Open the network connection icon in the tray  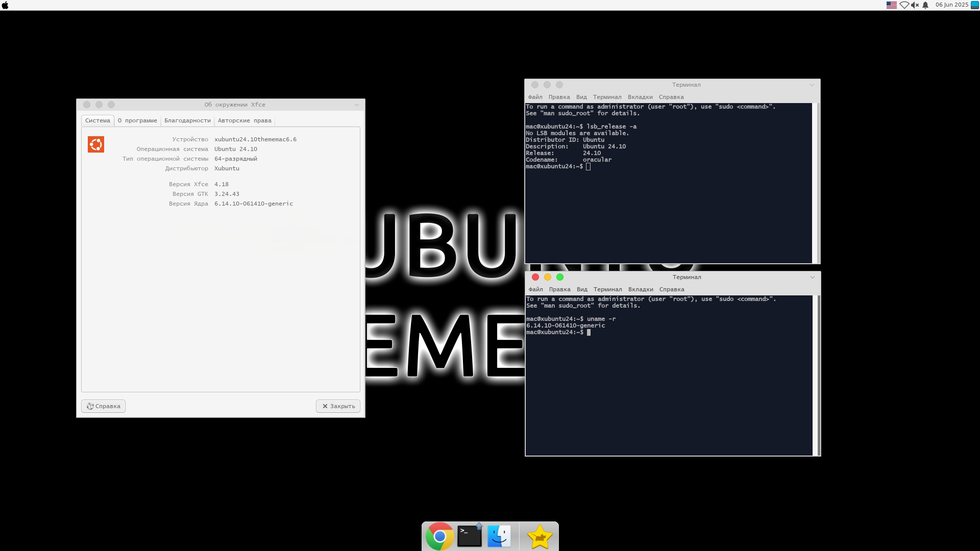pyautogui.click(x=904, y=5)
